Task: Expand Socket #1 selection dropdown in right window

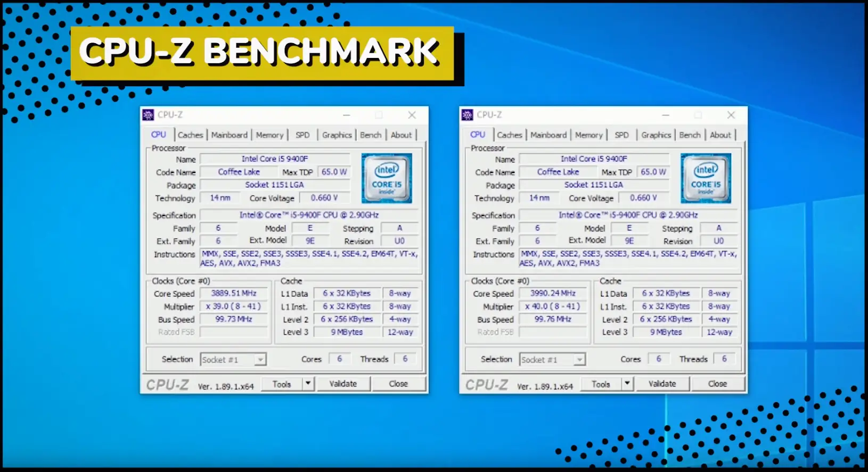Action: pos(579,360)
